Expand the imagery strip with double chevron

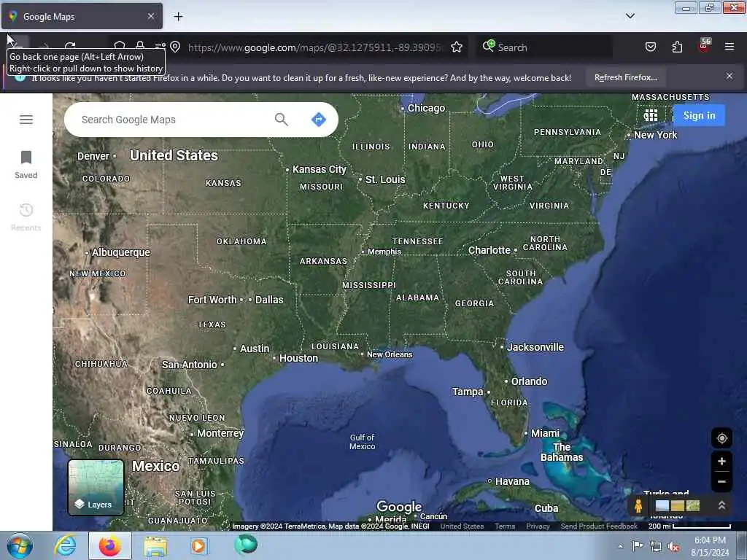(x=721, y=505)
